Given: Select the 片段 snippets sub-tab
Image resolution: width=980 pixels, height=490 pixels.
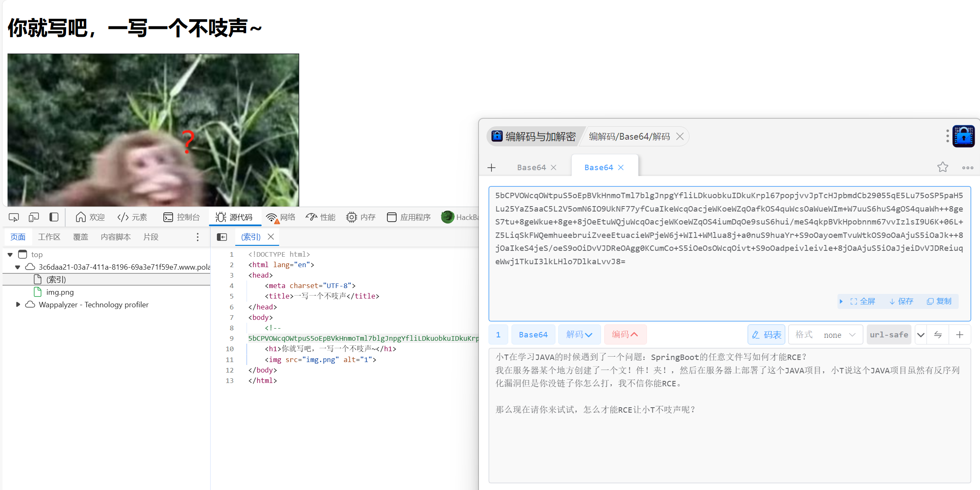Looking at the screenshot, I should pos(151,237).
